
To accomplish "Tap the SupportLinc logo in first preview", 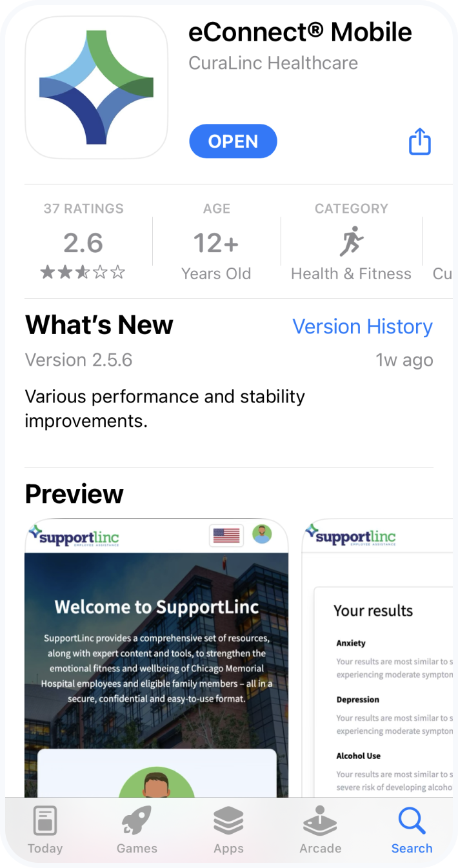I will (74, 537).
